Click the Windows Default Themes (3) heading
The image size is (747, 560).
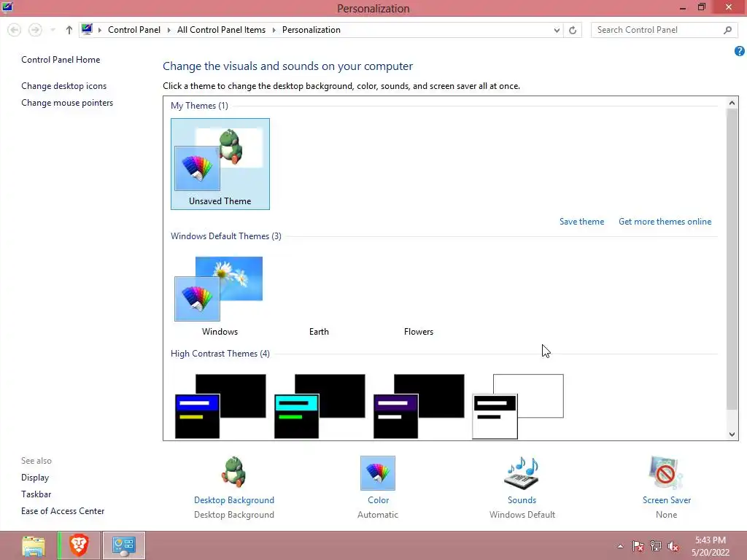pyautogui.click(x=226, y=236)
